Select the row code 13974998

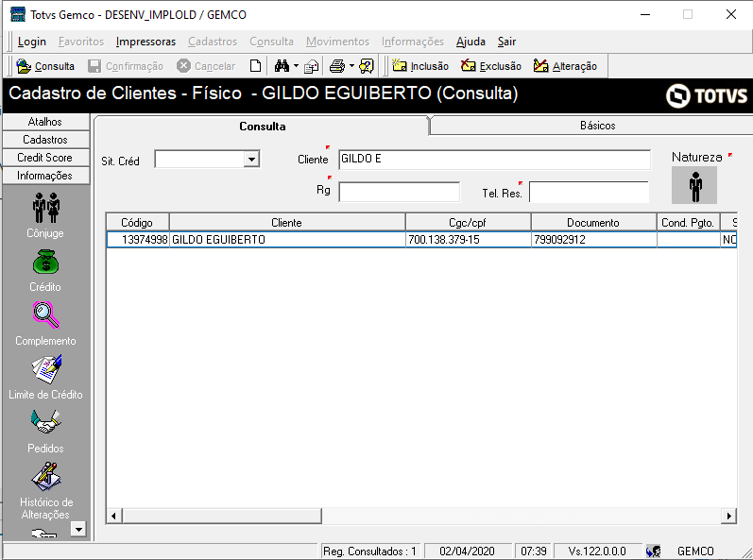[138, 240]
